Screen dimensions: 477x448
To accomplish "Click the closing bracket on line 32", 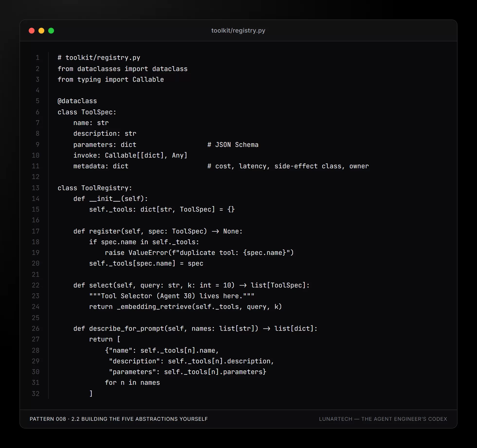I will click(x=91, y=394).
